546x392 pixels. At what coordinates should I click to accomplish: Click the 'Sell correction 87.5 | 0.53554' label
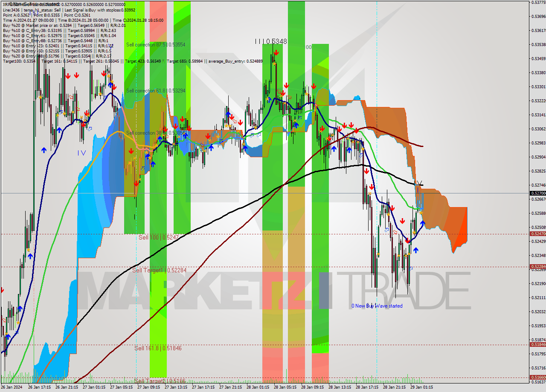tap(156, 45)
